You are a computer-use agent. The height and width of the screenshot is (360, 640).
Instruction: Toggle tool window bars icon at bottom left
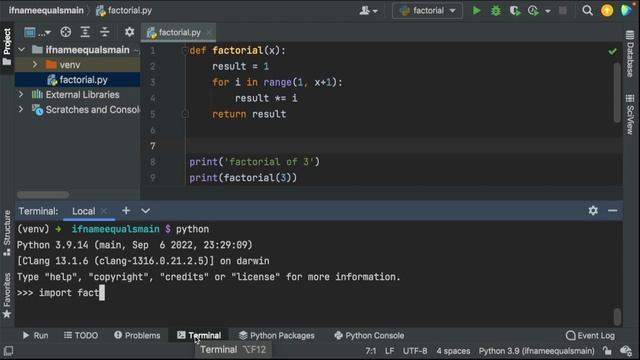8,351
